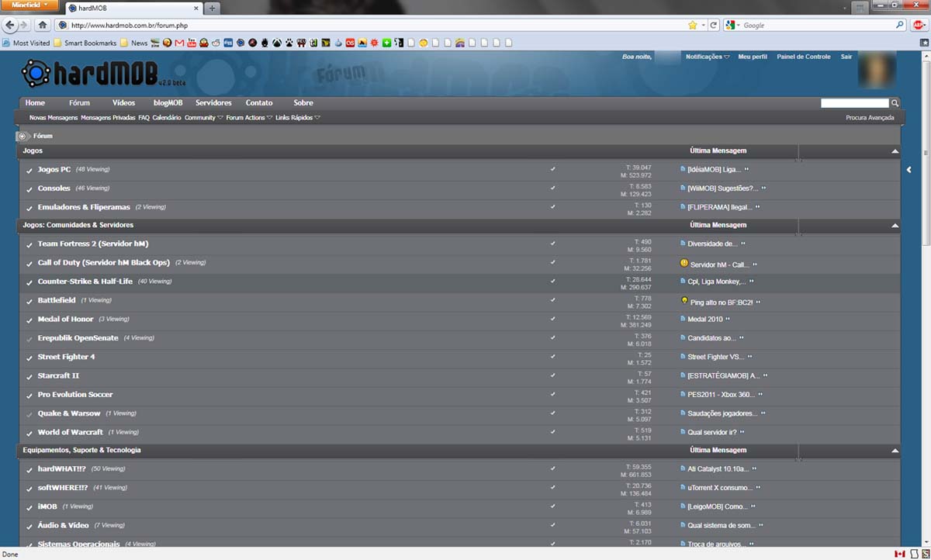931x560 pixels.
Task: Click the lightbulb icon on Battlefield row
Action: (684, 300)
